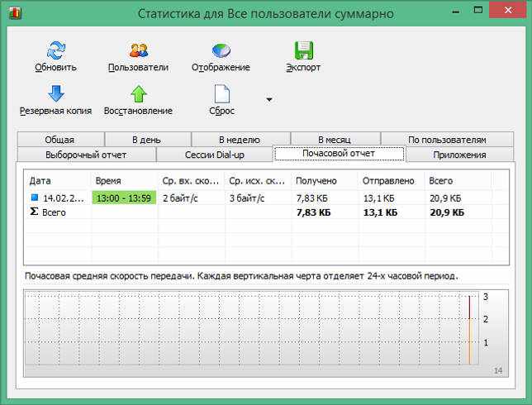The height and width of the screenshot is (405, 532).
Task: Expand the toolbar overflow arrow
Action: (x=269, y=100)
